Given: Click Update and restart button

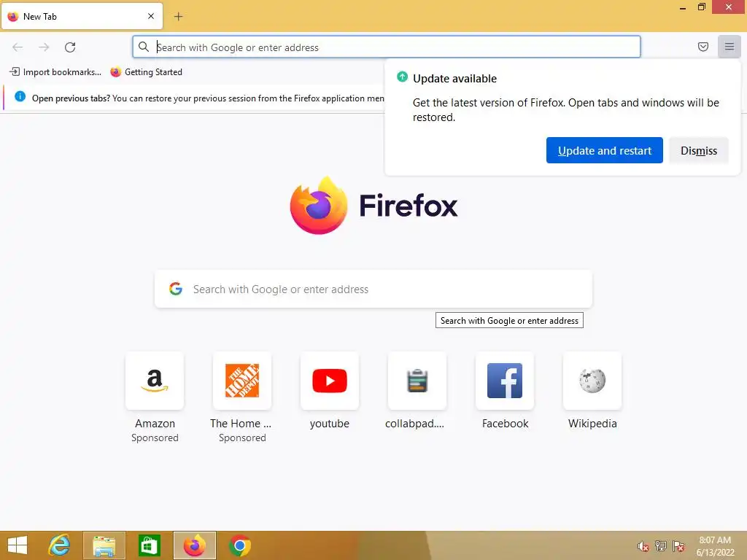Looking at the screenshot, I should [x=604, y=150].
